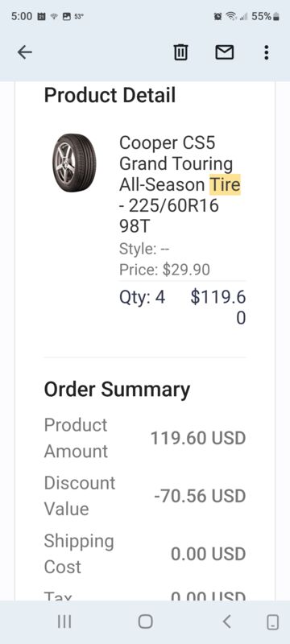The image size is (290, 644).
Task: Open the Cooper CS5 Grand Touring product title
Action: click(180, 184)
